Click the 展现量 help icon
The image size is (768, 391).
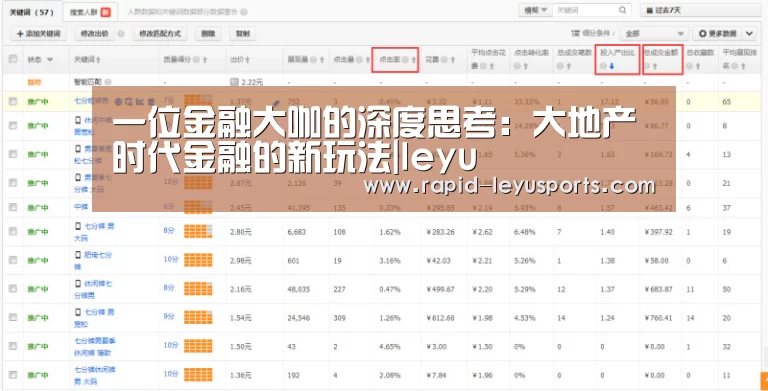313,60
